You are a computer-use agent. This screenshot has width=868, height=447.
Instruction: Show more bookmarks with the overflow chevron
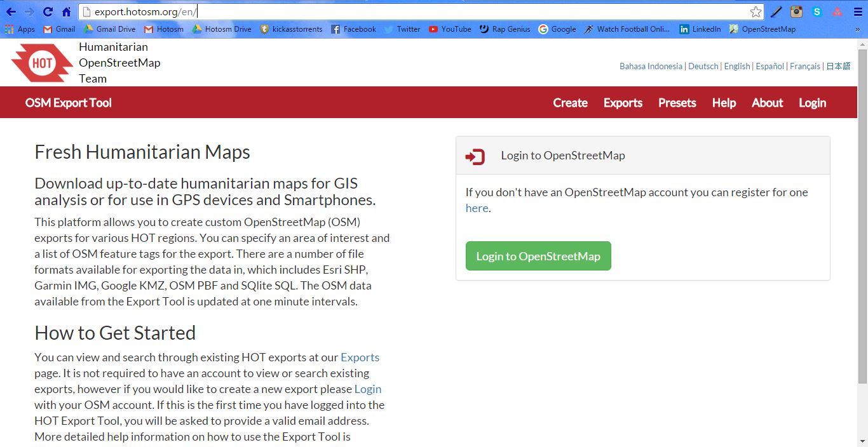[858, 29]
